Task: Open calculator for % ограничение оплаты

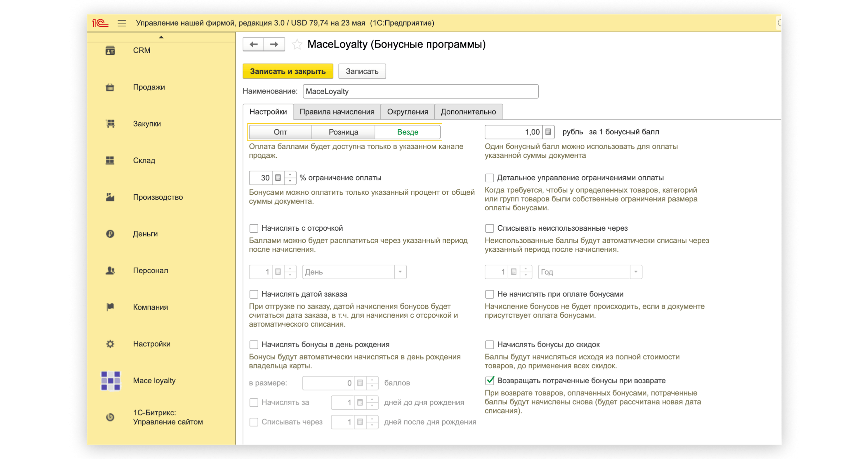Action: click(x=278, y=178)
